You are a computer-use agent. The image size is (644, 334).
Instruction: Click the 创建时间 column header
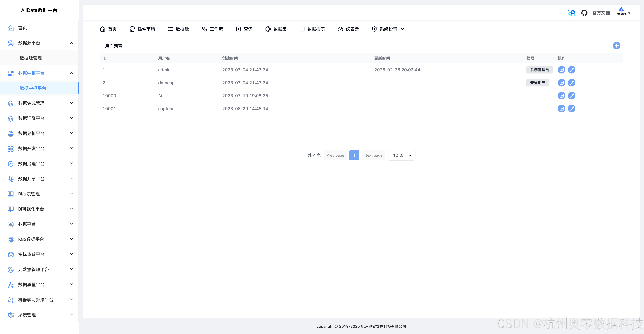230,58
